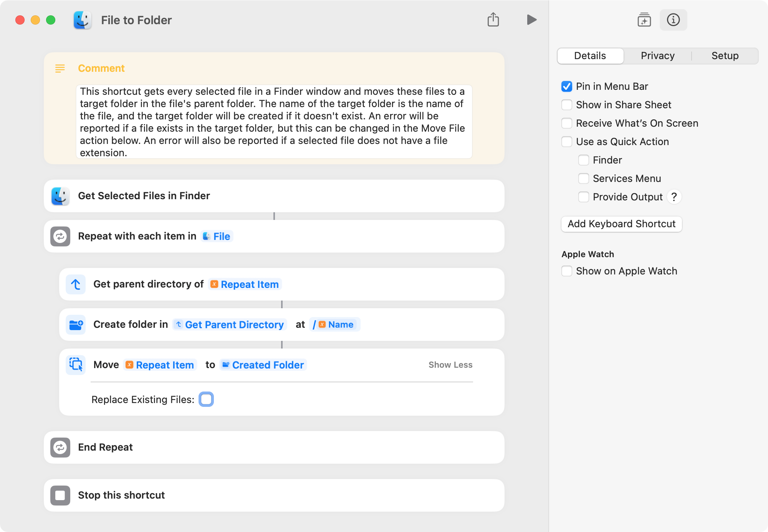The height and width of the screenshot is (532, 768).
Task: Check the Finder quick action option
Action: [584, 160]
